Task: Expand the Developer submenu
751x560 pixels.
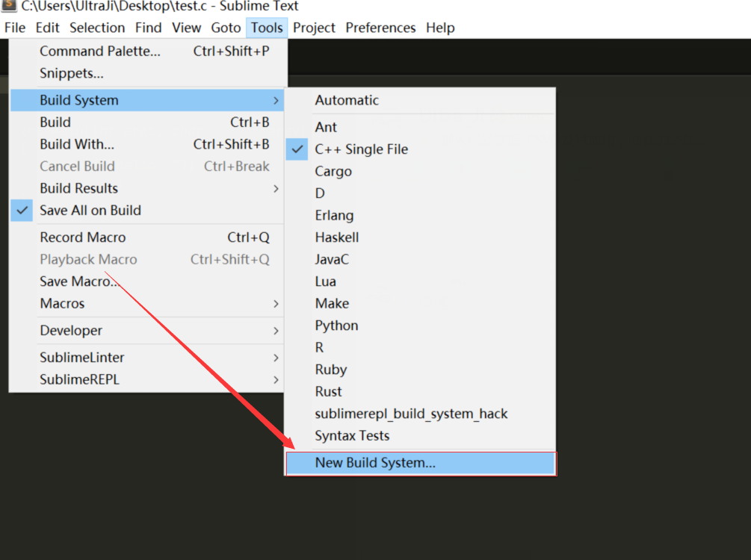Action: pos(147,330)
